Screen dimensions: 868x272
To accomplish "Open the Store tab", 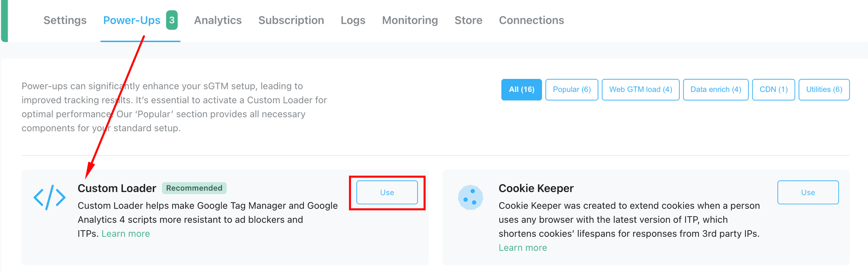I will pos(468,20).
